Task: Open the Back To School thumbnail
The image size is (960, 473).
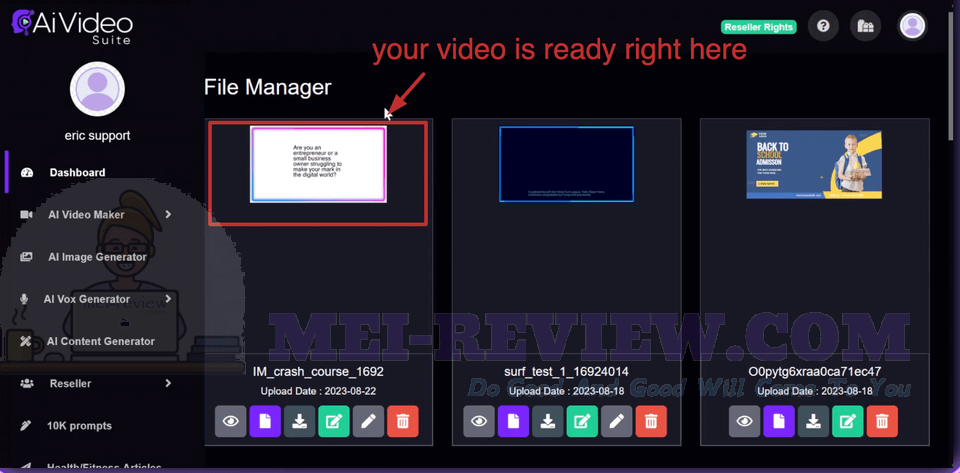Action: 814,164
